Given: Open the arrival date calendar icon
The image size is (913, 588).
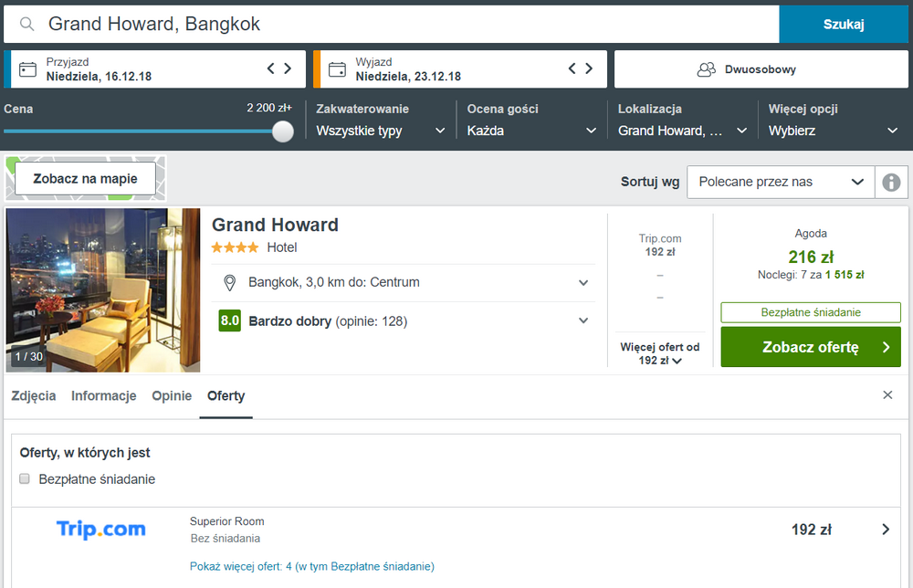Looking at the screenshot, I should pyautogui.click(x=27, y=69).
